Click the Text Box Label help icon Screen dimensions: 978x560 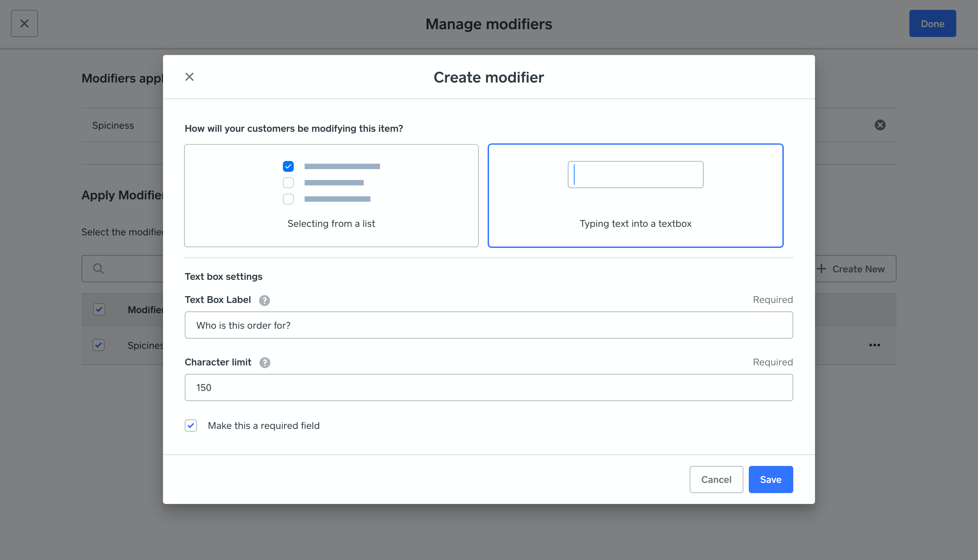[x=264, y=300]
